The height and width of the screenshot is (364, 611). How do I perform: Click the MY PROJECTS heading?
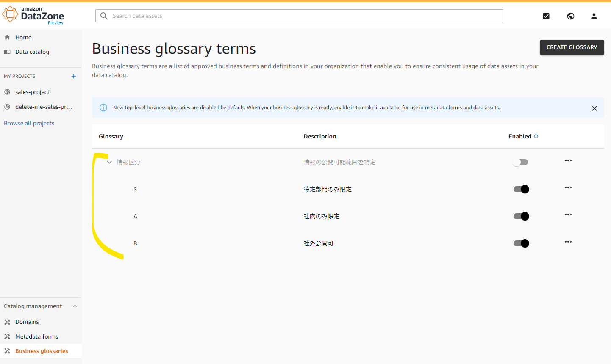click(x=19, y=76)
